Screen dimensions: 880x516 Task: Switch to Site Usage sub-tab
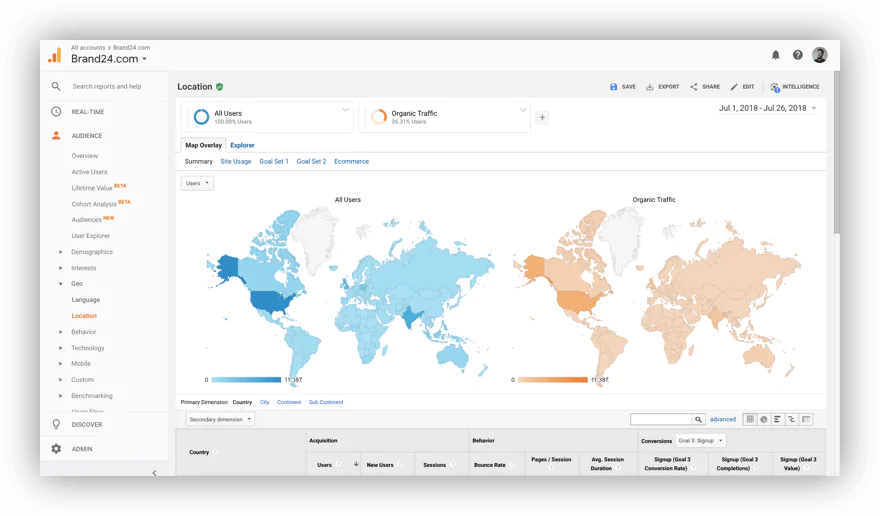click(x=236, y=161)
